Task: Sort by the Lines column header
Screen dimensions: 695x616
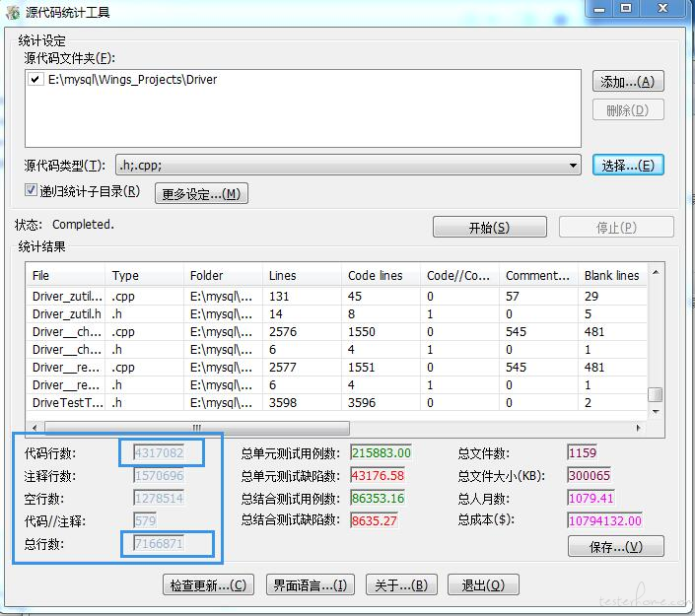Action: (x=303, y=275)
